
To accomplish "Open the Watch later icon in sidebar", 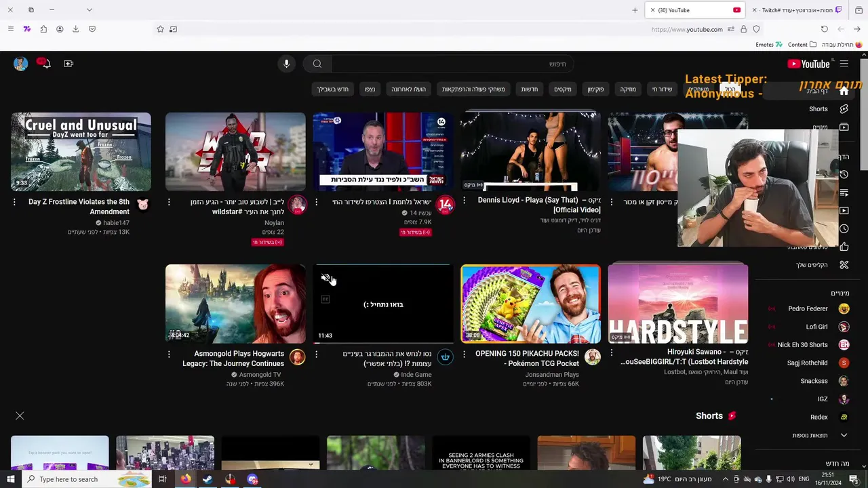I will [844, 228].
